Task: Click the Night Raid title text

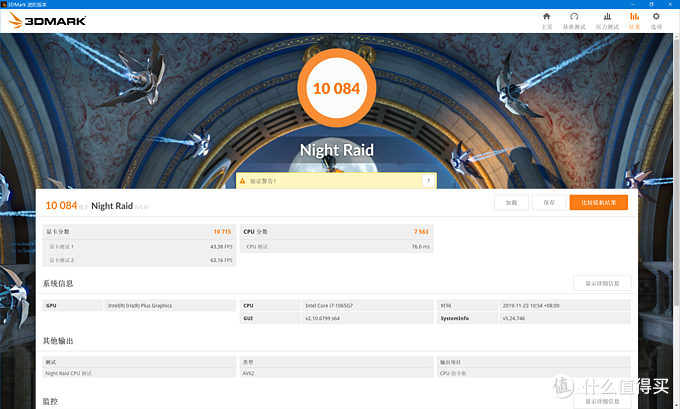Action: tap(337, 151)
